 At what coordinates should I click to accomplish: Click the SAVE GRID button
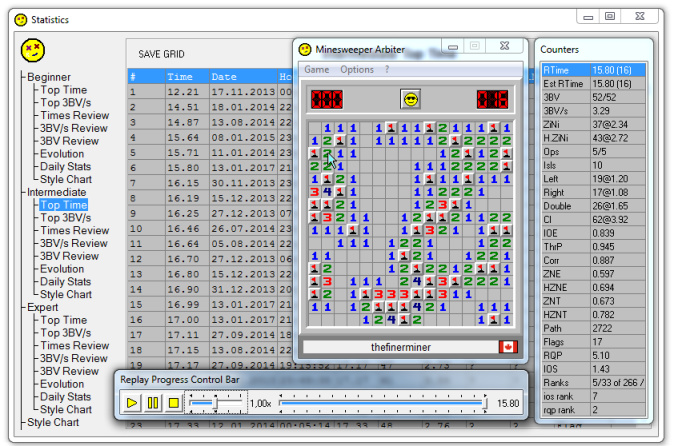click(x=161, y=54)
